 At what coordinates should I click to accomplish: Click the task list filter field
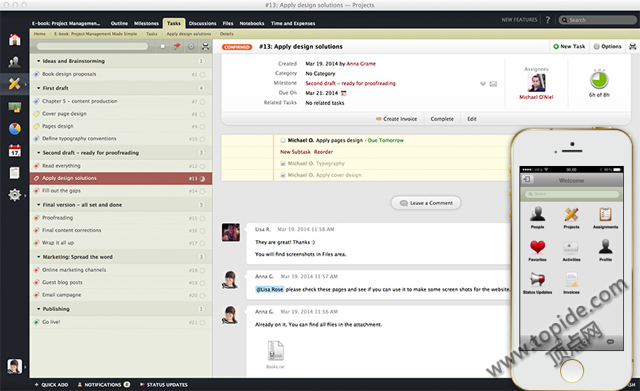(92, 46)
